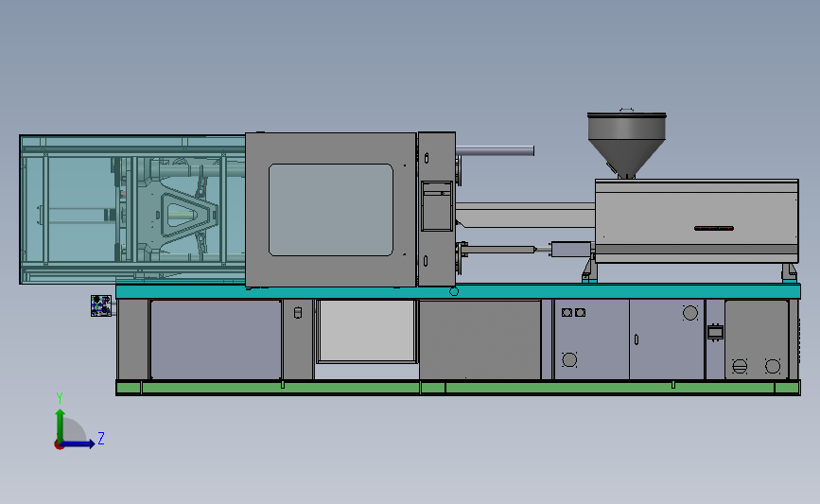The width and height of the screenshot is (820, 504).
Task: Select the 'Y' axis label
Action: [x=60, y=398]
